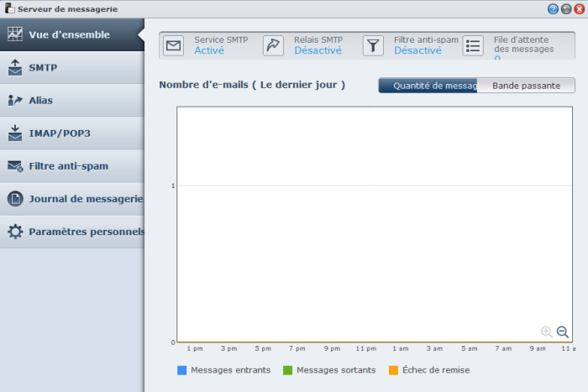Viewport: 588px width, 392px height.
Task: Click the Activé SMTP service status
Action: tap(210, 50)
